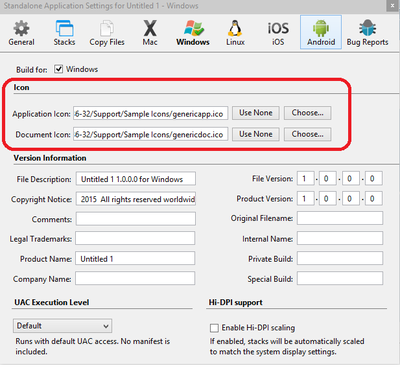This screenshot has width=400, height=377.
Task: Click Use None for Application Icon
Action: [256, 113]
